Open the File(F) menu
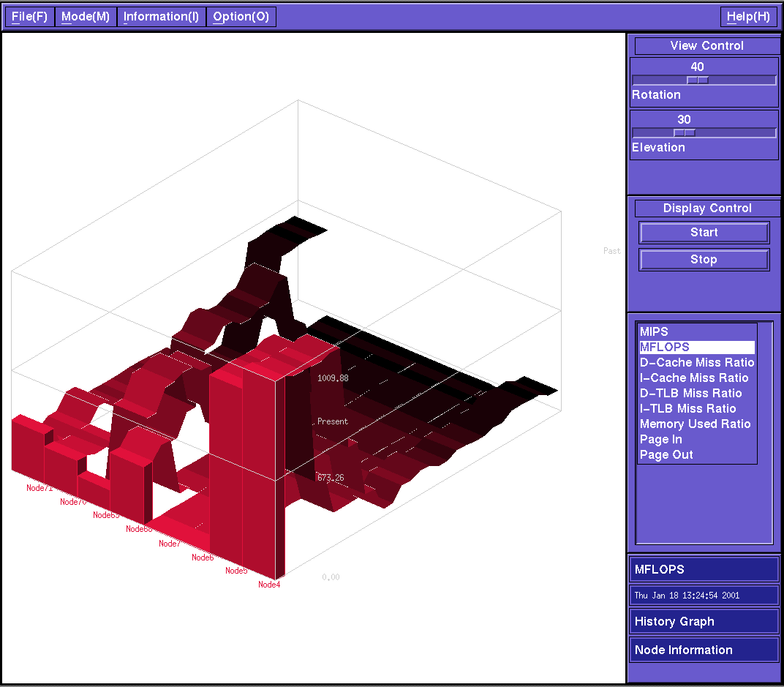The width and height of the screenshot is (784, 687). (29, 17)
